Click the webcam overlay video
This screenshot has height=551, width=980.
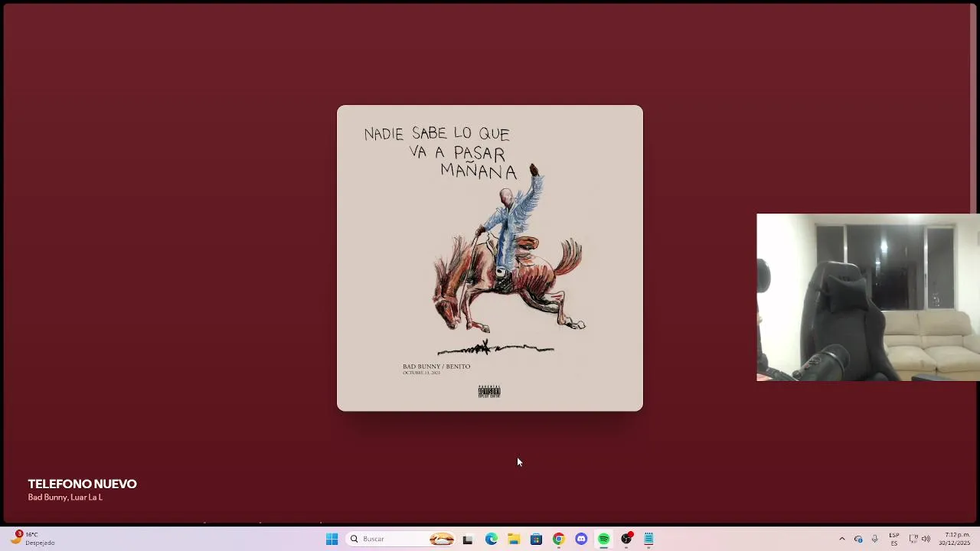pyautogui.click(x=868, y=297)
